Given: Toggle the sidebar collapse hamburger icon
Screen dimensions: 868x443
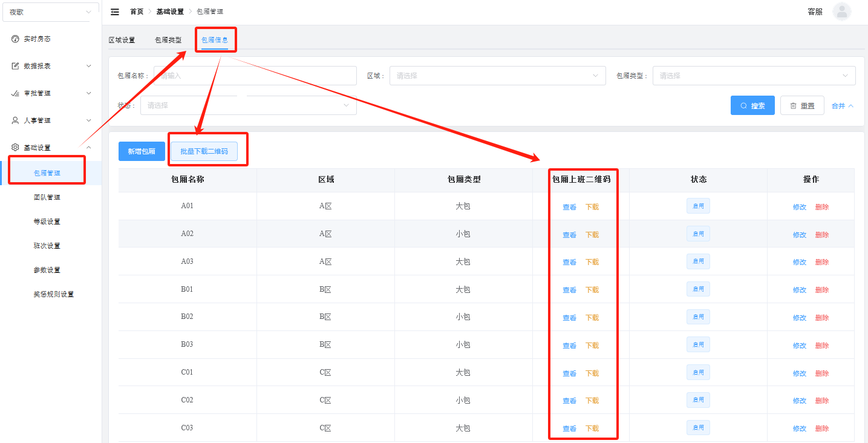Looking at the screenshot, I should pyautogui.click(x=115, y=11).
